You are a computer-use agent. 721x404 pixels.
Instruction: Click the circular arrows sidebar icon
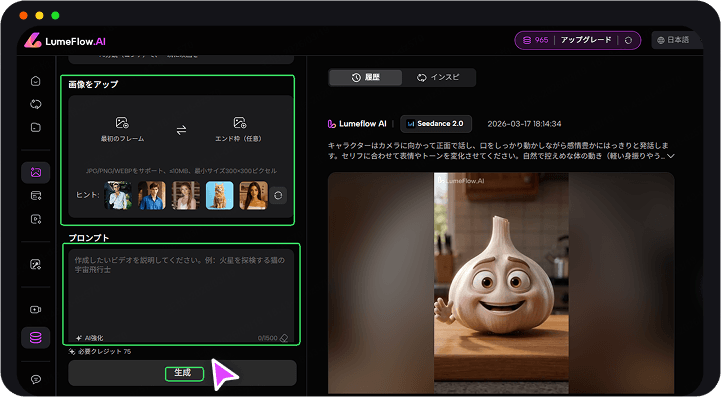pos(35,104)
